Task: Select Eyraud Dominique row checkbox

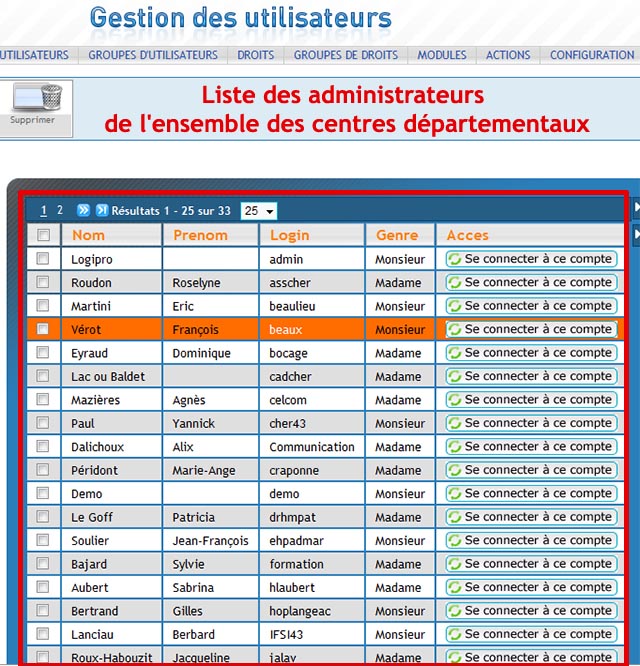Action: (x=42, y=352)
